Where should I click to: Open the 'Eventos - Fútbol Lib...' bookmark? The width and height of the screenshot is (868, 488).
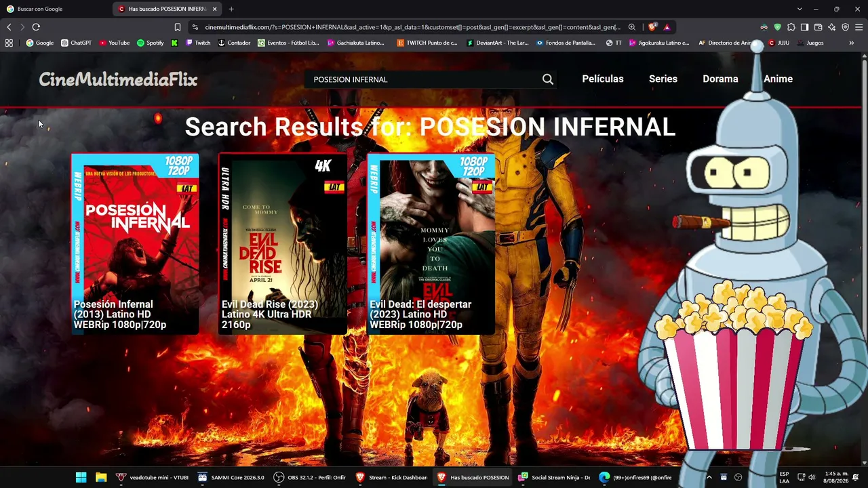(288, 43)
